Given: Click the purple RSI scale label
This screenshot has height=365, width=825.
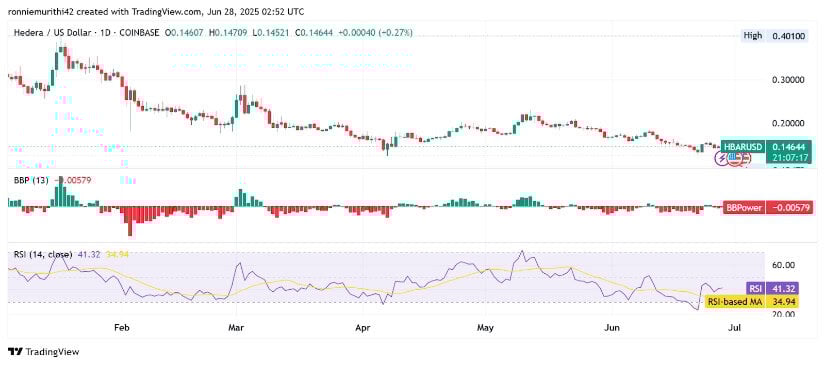Looking at the screenshot, I should [x=755, y=288].
